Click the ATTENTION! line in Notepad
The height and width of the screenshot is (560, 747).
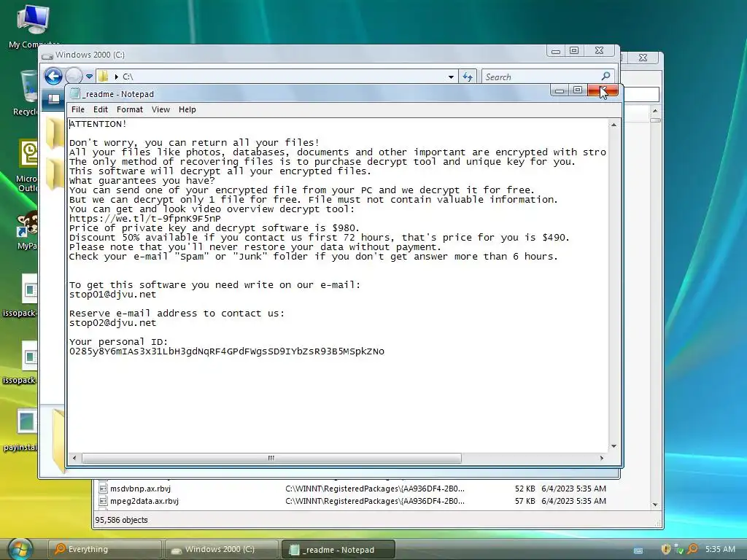(x=98, y=124)
